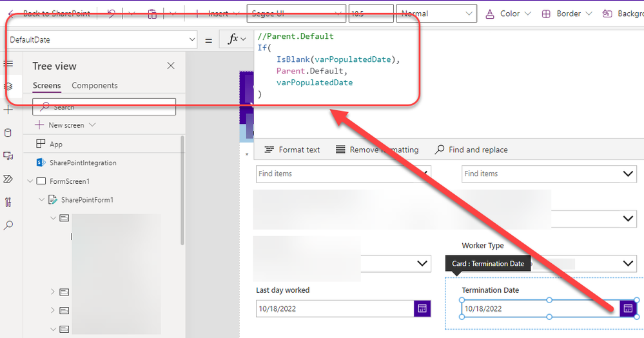Open the Media icon in left rail
Viewport: 644px width, 338px height.
[x=8, y=156]
